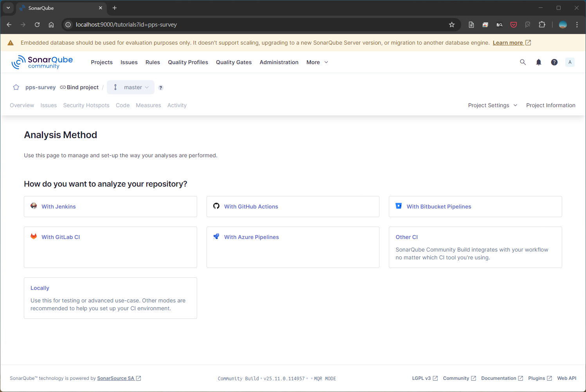Favorite the pps-survey project with star icon
The height and width of the screenshot is (392, 586).
pos(16,87)
